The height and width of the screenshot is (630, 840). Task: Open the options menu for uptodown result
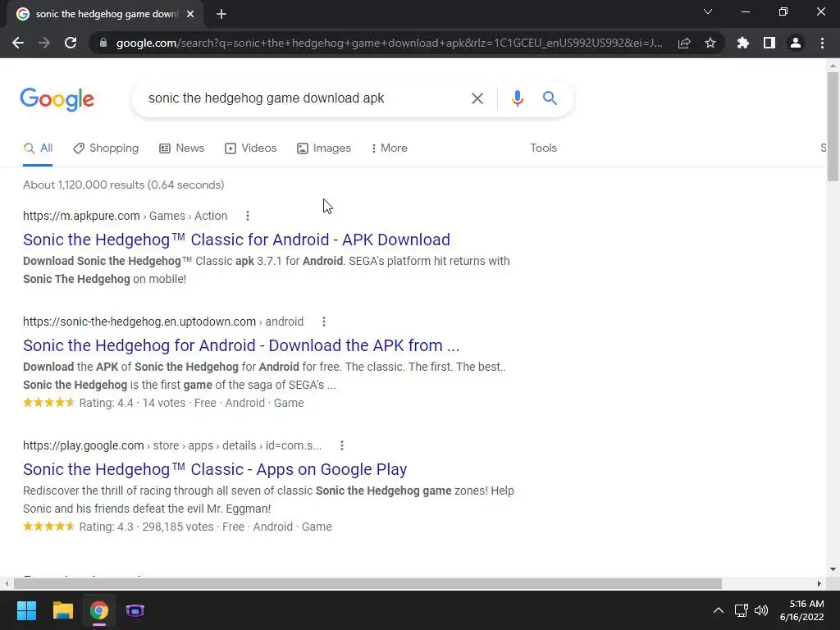[x=323, y=322]
